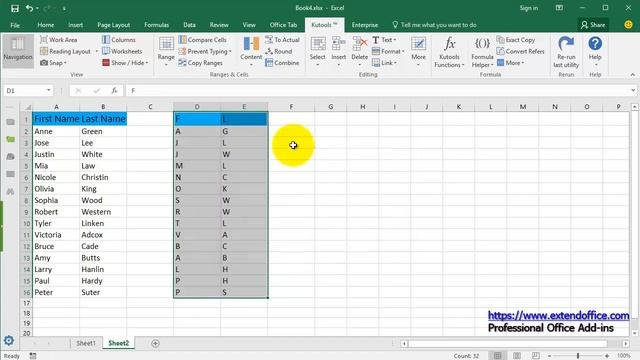Screen dimensions: 640x360
Task: Open the Name Box dropdown arrow
Action: [49, 90]
